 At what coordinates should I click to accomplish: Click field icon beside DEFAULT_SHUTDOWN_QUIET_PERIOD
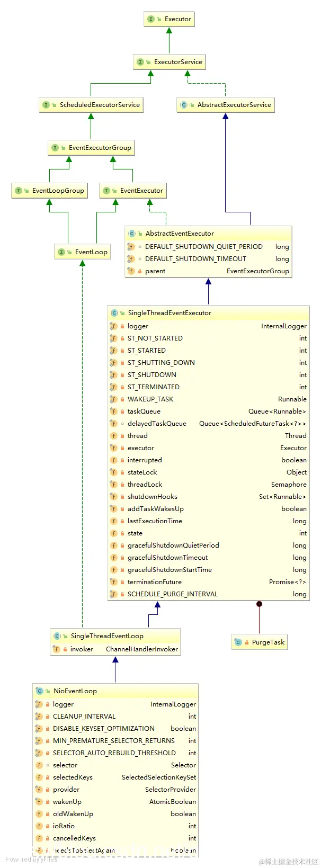(x=131, y=247)
